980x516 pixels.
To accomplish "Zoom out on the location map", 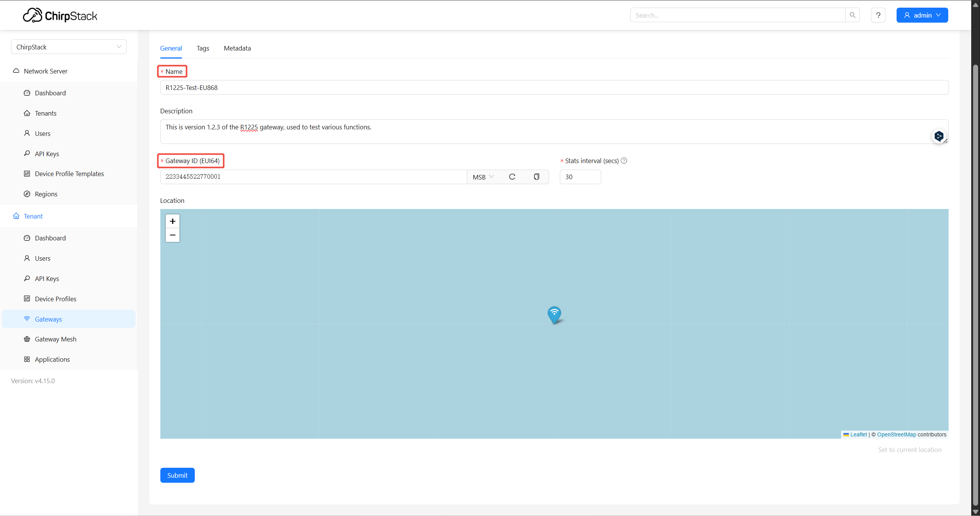I will (173, 235).
